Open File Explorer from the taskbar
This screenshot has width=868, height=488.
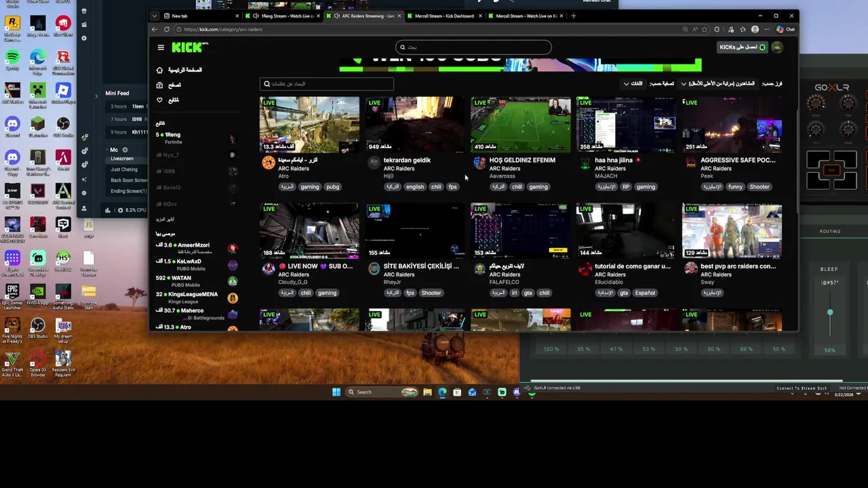pos(427,392)
